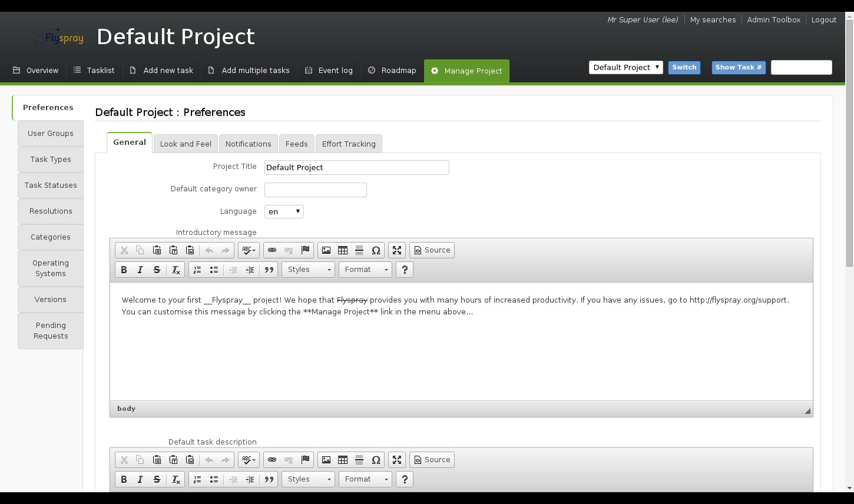The width and height of the screenshot is (854, 504).
Task: Insert special character in introductory message editor
Action: pos(376,250)
